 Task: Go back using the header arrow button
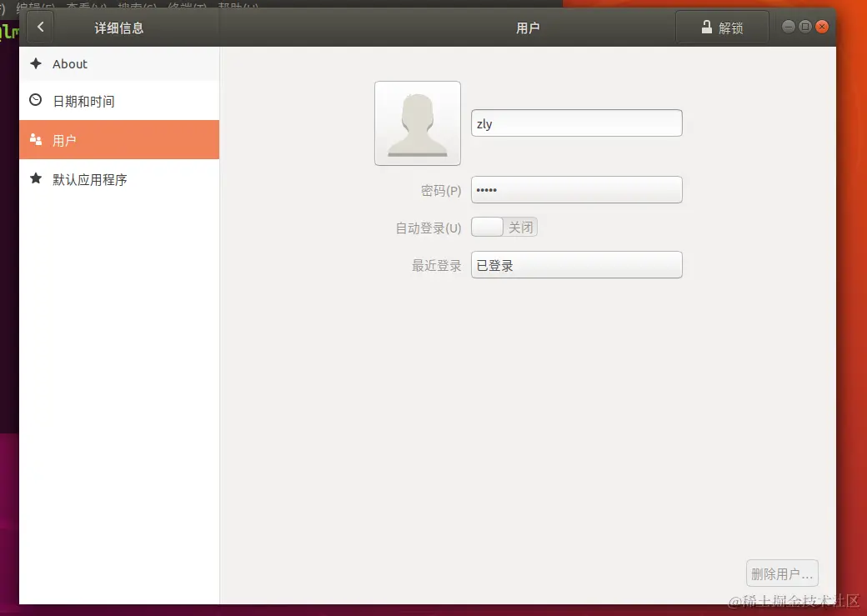tap(40, 28)
